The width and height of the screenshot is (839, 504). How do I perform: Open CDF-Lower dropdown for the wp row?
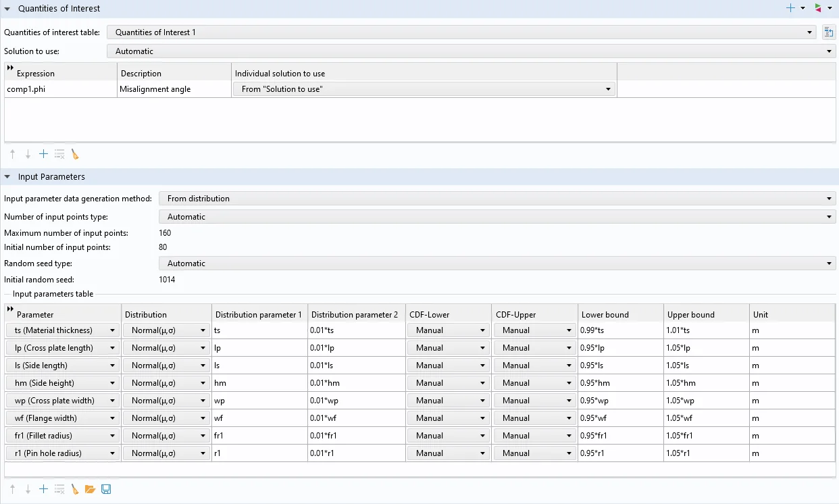[x=449, y=401]
